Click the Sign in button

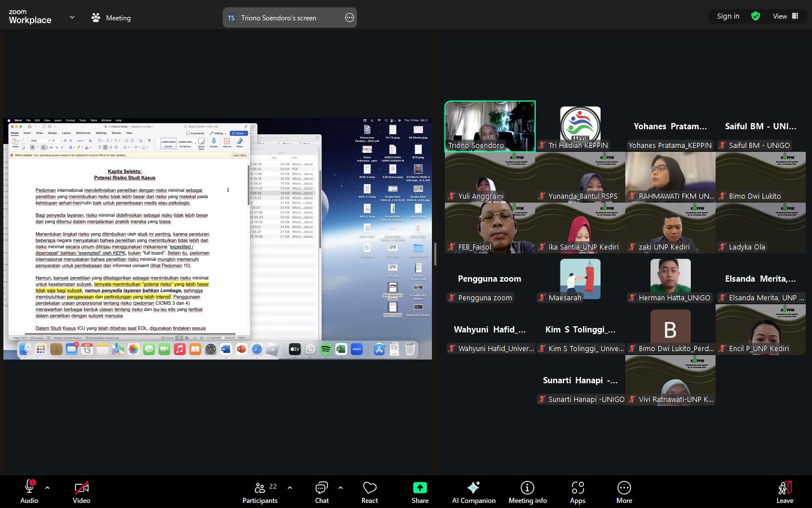point(728,16)
